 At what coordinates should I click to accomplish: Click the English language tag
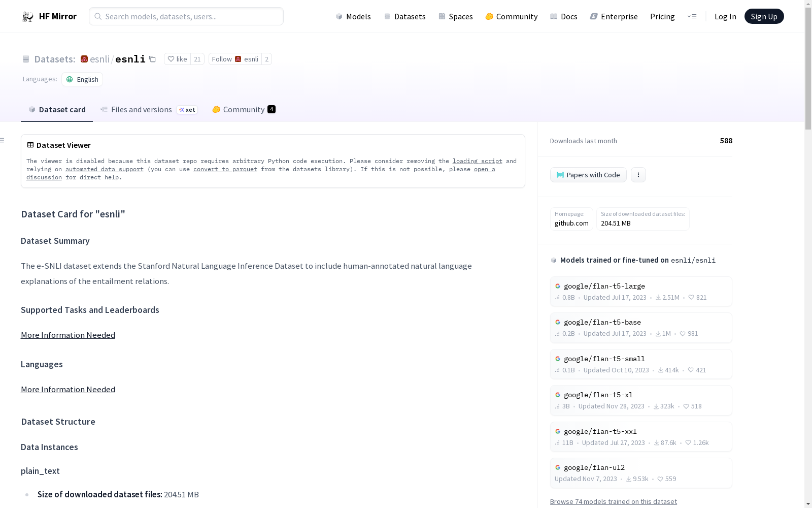pyautogui.click(x=82, y=79)
